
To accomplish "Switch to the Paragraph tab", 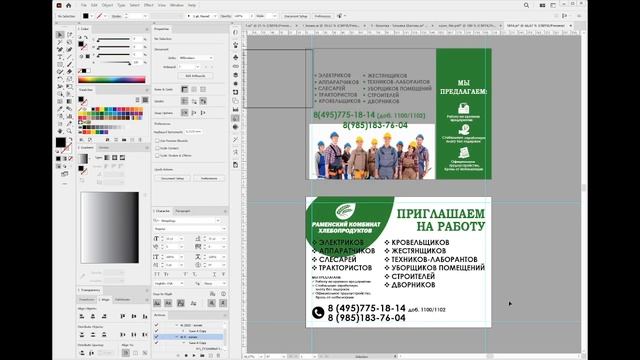I will 182,211.
